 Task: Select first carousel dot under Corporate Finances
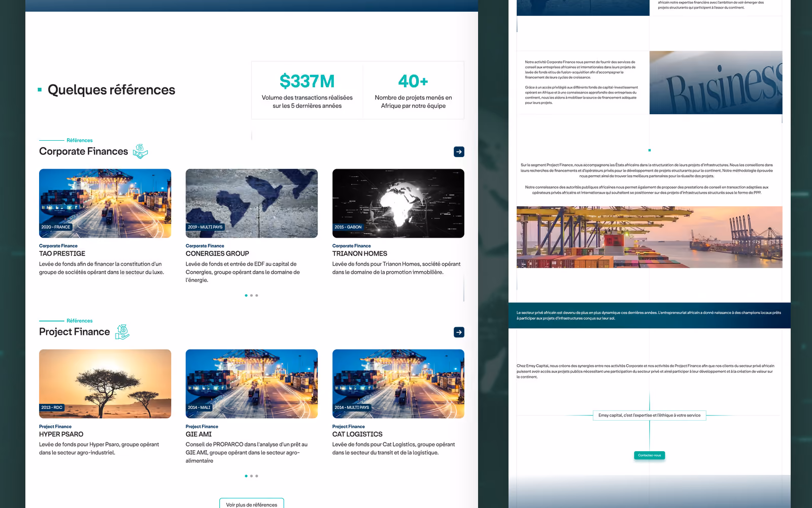(x=246, y=295)
